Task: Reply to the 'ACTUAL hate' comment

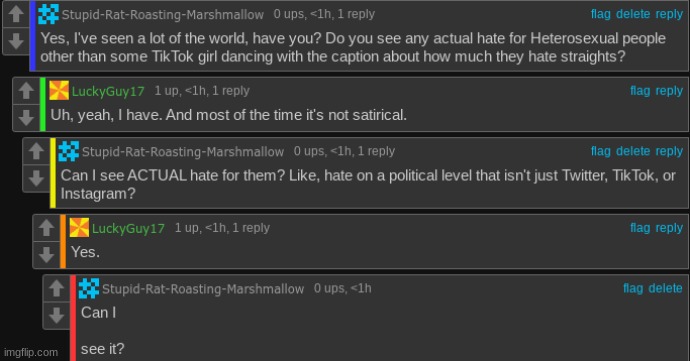Action: (x=669, y=151)
